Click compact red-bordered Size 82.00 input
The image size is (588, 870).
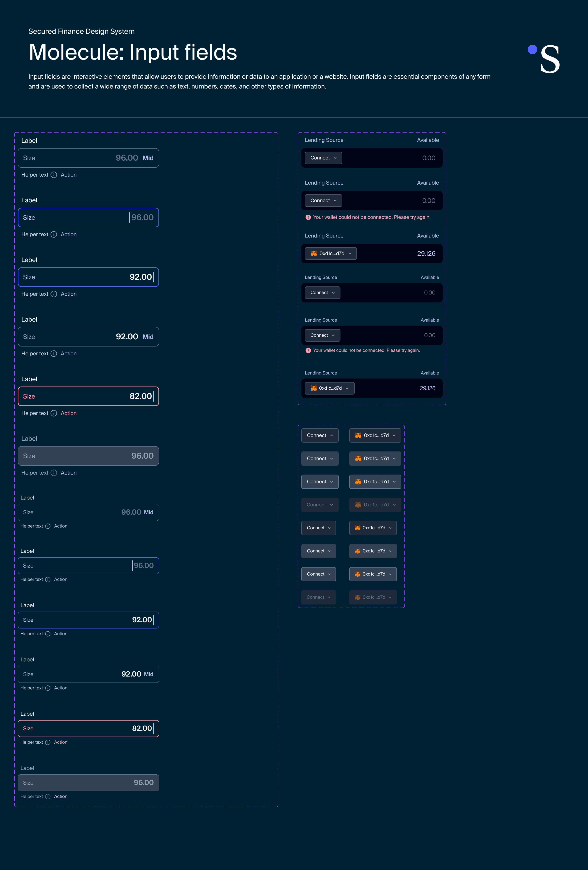88,729
